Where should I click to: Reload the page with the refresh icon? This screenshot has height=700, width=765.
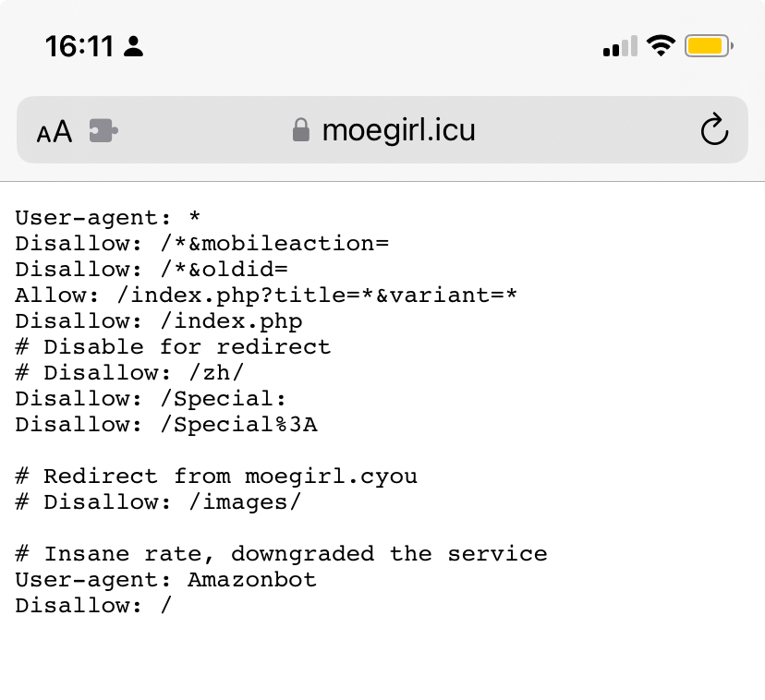pos(714,130)
